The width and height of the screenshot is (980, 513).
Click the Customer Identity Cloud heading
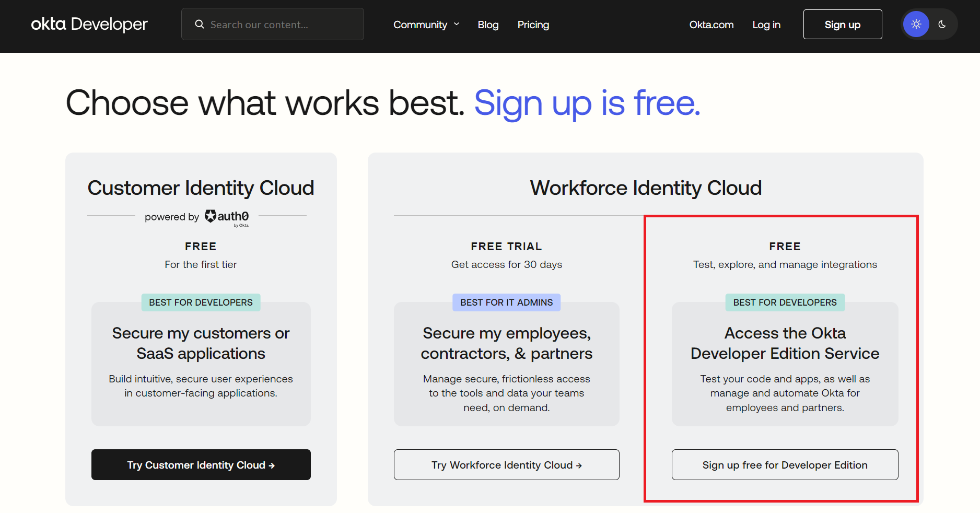pyautogui.click(x=201, y=188)
